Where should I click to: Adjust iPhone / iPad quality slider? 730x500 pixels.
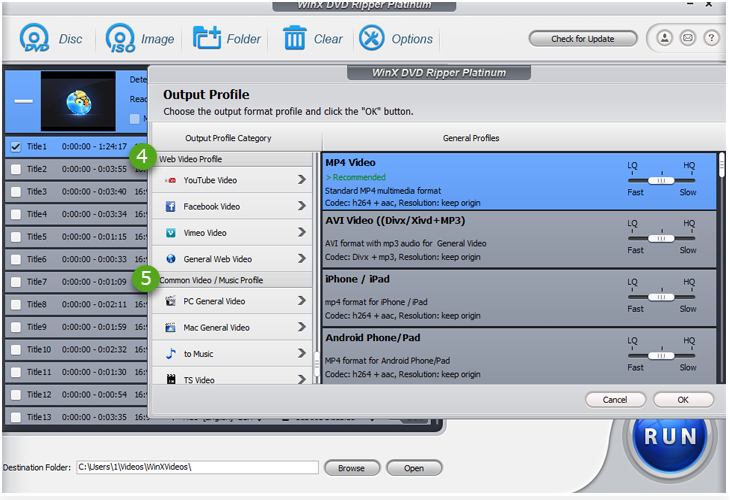(x=661, y=297)
